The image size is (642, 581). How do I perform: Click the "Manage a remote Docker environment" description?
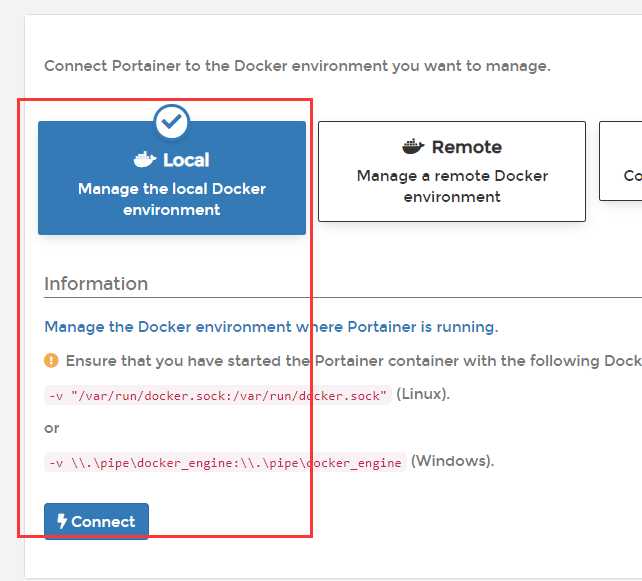[x=452, y=186]
